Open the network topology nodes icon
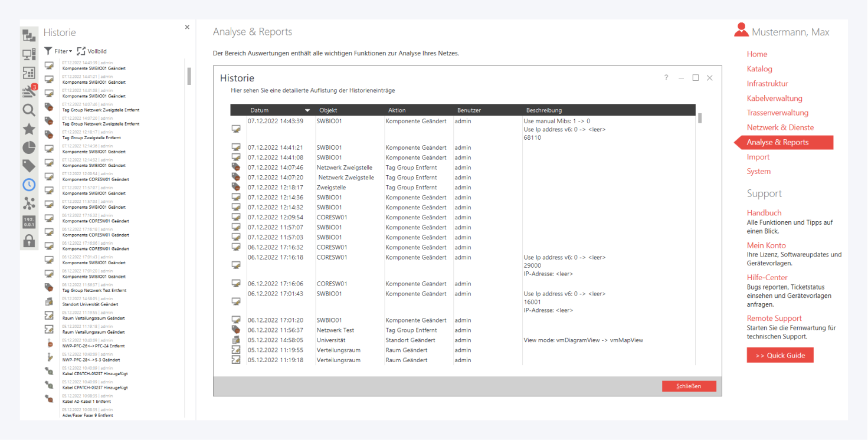 [x=29, y=203]
